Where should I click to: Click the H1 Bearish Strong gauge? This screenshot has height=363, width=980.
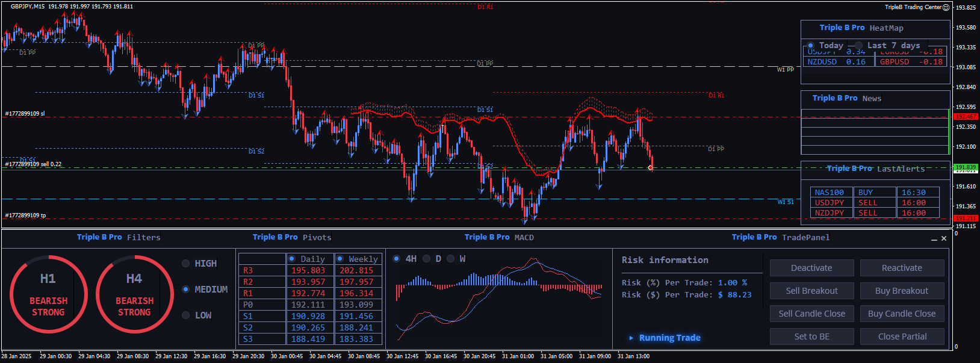tap(49, 294)
